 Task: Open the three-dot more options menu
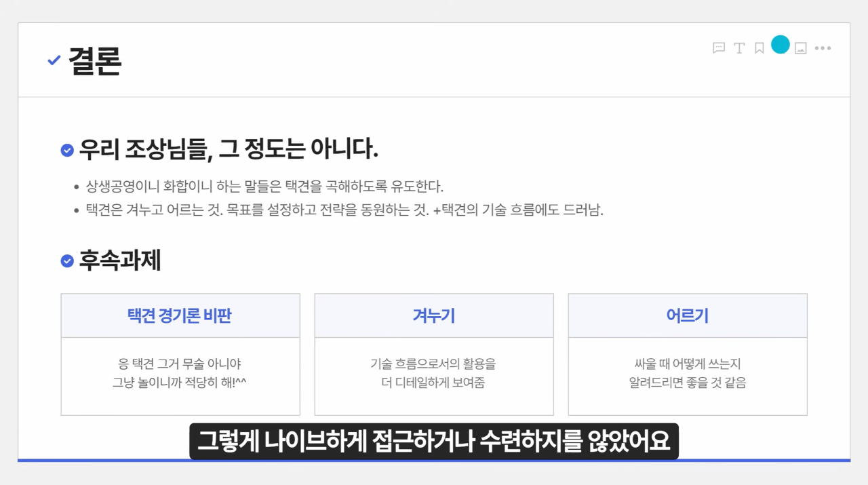click(823, 48)
